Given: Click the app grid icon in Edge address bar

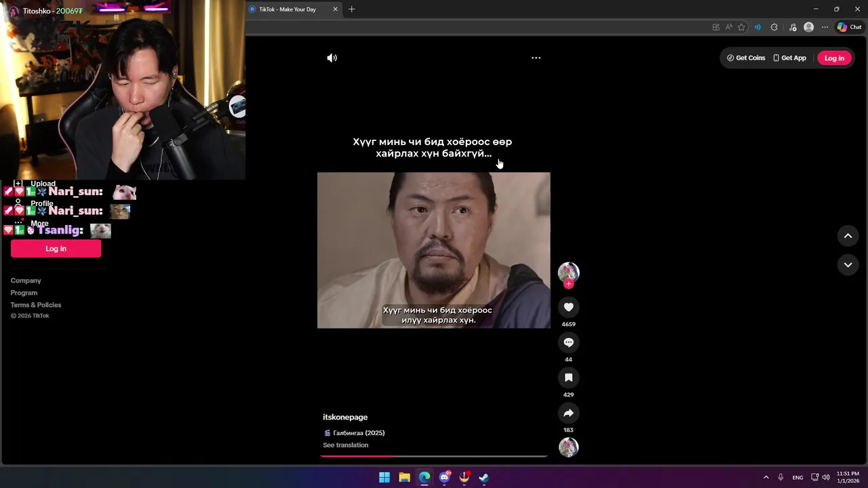Looking at the screenshot, I should pos(716,27).
